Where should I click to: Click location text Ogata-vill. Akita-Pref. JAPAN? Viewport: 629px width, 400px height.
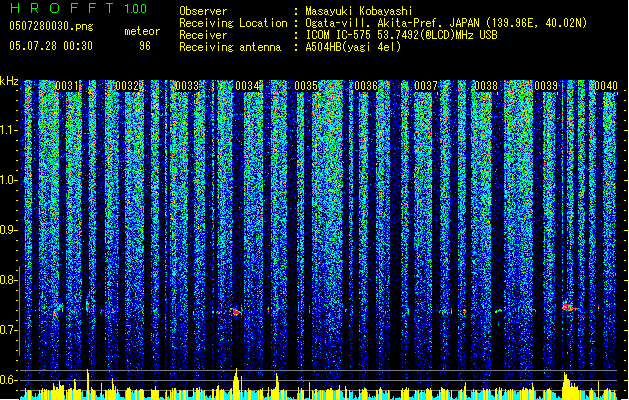pos(392,23)
